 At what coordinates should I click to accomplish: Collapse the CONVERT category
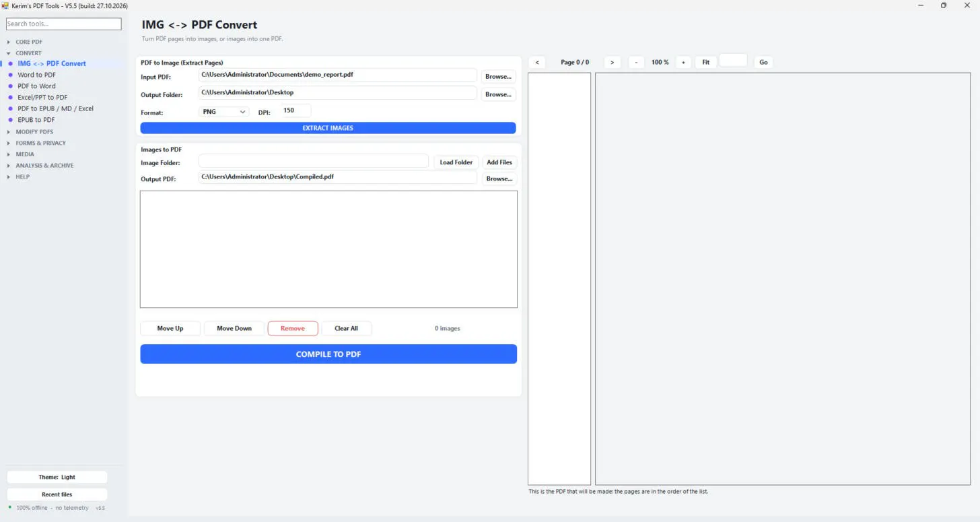point(28,53)
